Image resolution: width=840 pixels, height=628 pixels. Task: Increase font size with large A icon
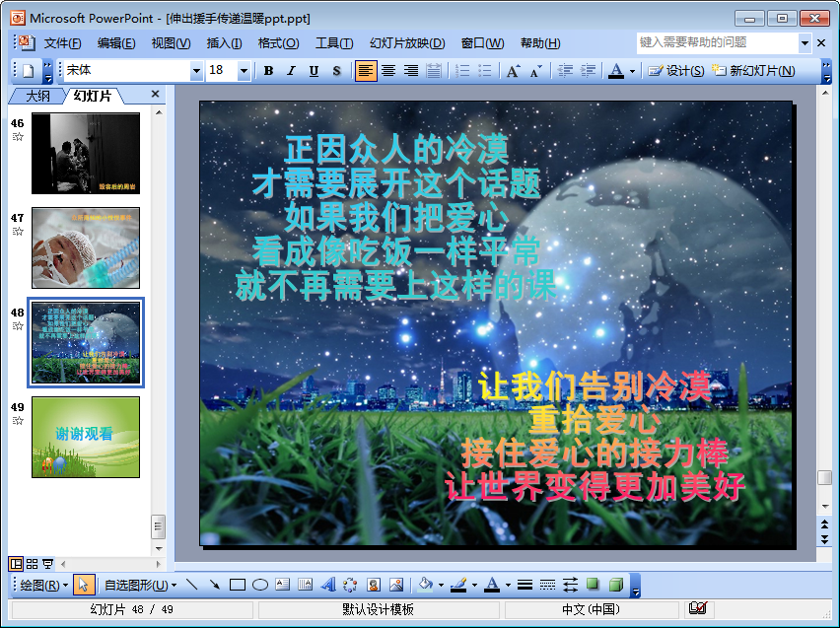[x=513, y=71]
